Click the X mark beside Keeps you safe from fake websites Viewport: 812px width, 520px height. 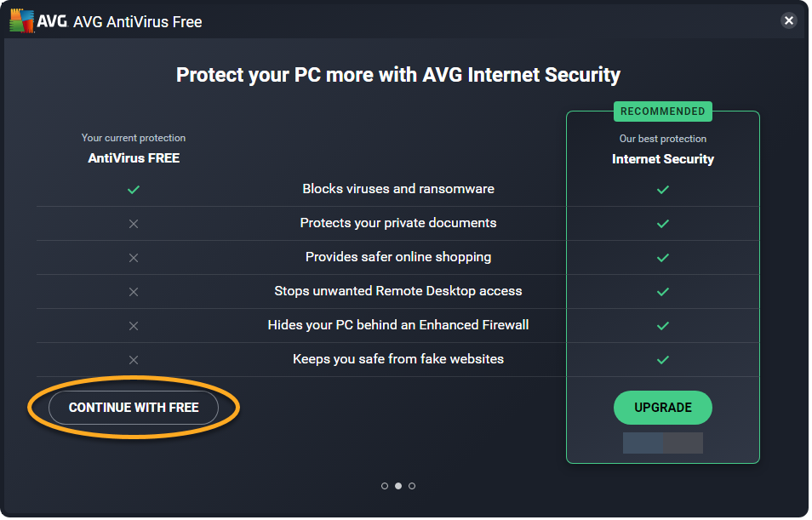pyautogui.click(x=134, y=360)
